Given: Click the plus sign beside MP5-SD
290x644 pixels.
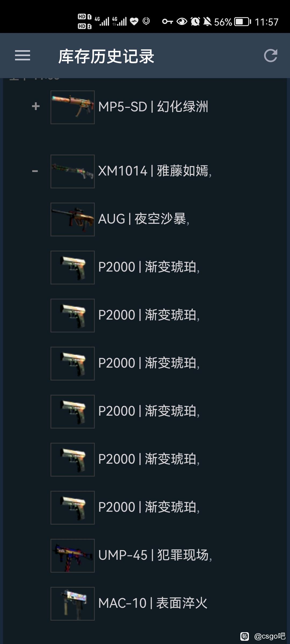Looking at the screenshot, I should (36, 107).
